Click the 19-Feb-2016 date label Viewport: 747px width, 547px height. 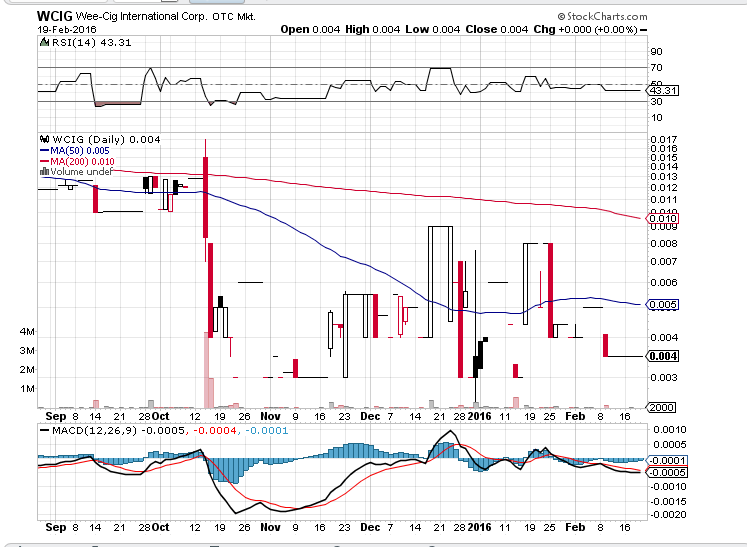[x=67, y=30]
